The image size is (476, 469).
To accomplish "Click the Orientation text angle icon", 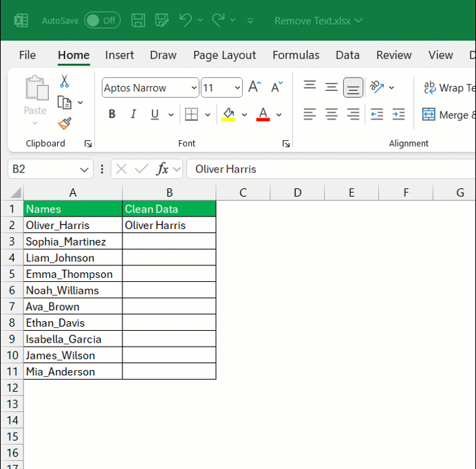I will 377,87.
